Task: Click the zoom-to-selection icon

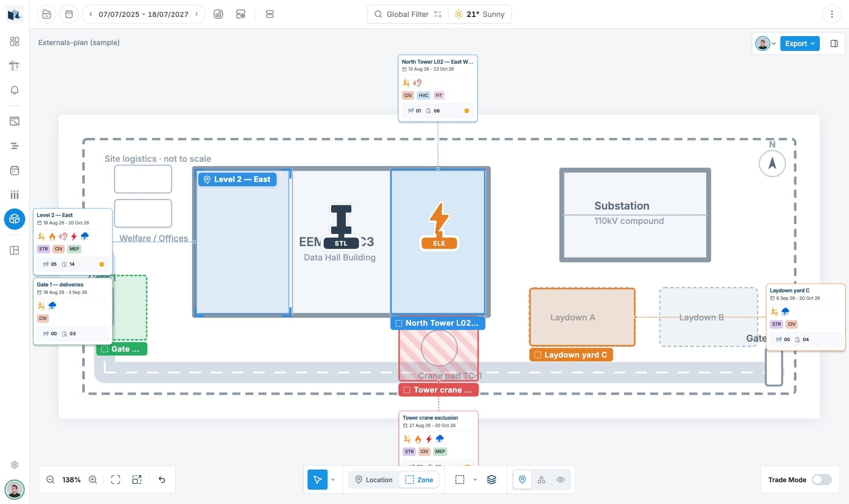Action: [137, 480]
